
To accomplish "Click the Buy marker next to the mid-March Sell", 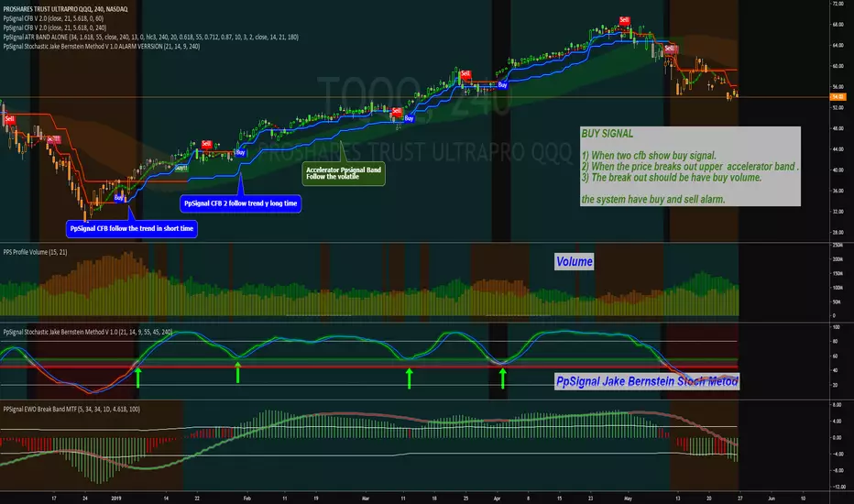I will [409, 118].
